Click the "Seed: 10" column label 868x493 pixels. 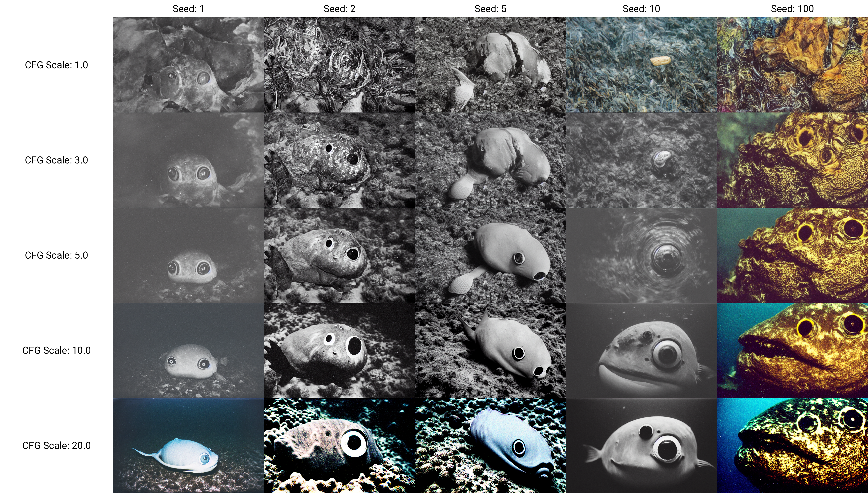[x=641, y=8]
